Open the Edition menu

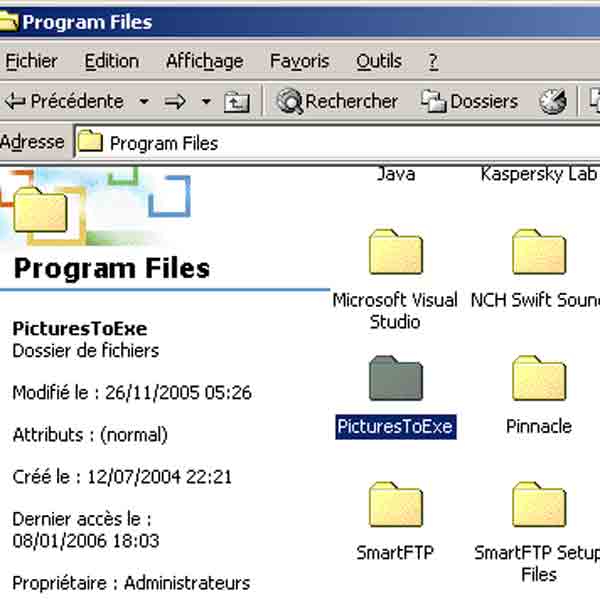pos(112,61)
